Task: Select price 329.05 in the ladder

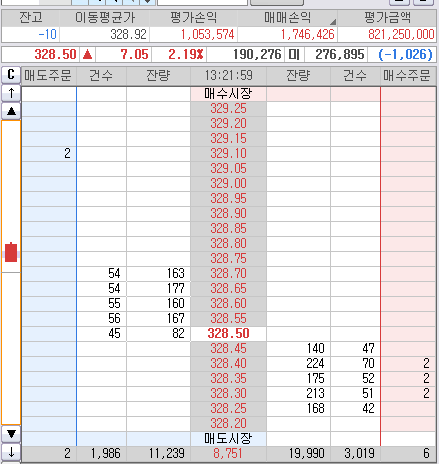Action: (x=228, y=169)
